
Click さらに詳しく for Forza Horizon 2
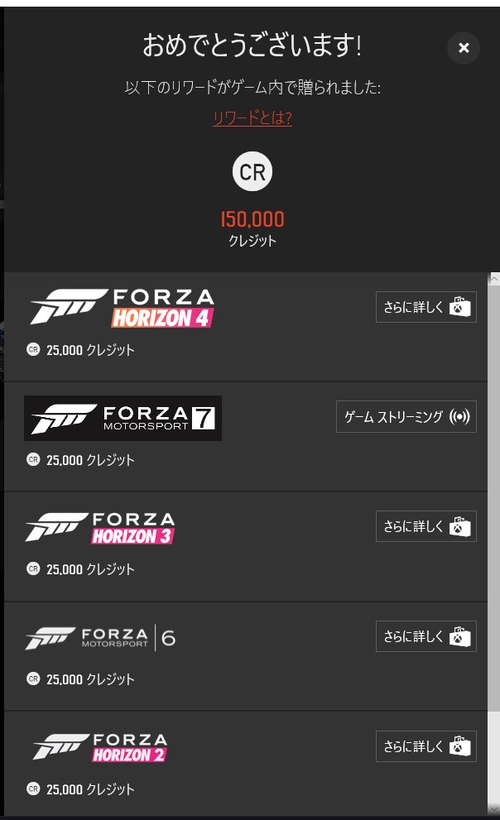(x=426, y=746)
